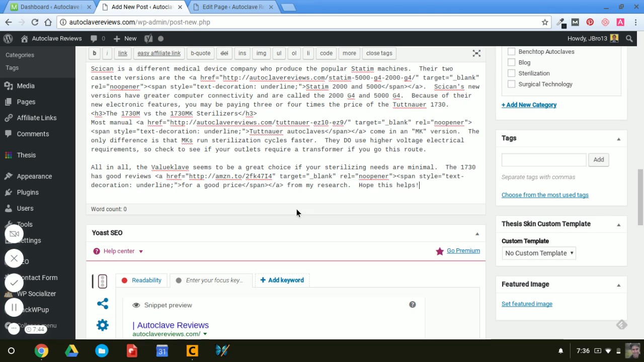Click the WordPress logo in admin bar

coord(8,38)
